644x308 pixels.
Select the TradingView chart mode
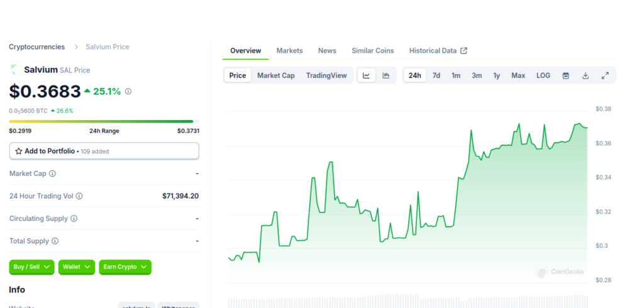(326, 75)
